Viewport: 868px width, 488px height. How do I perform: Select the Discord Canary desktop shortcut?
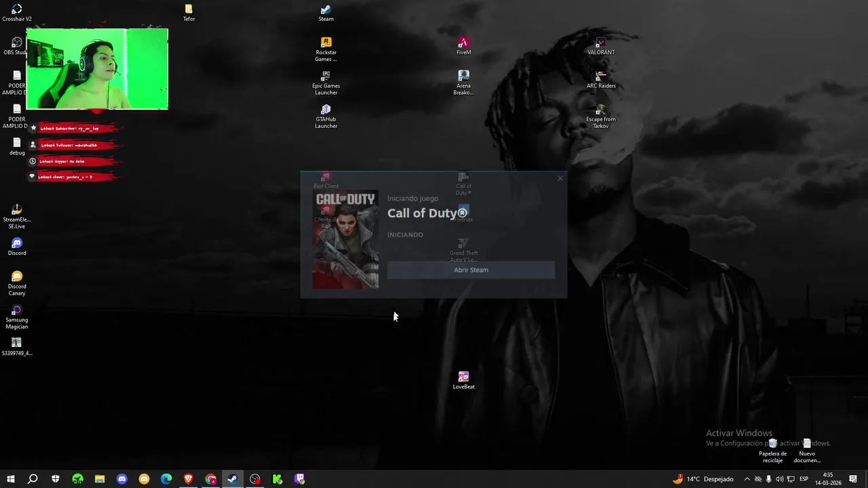[17, 283]
